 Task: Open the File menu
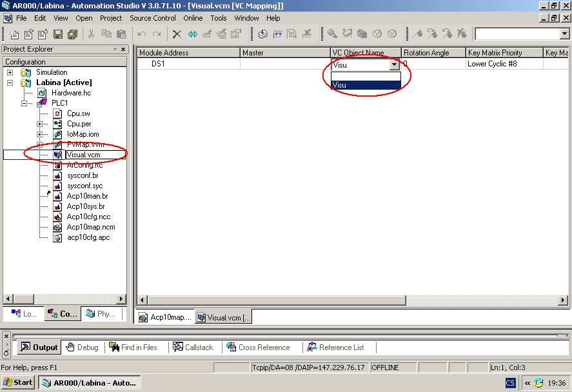[21, 18]
